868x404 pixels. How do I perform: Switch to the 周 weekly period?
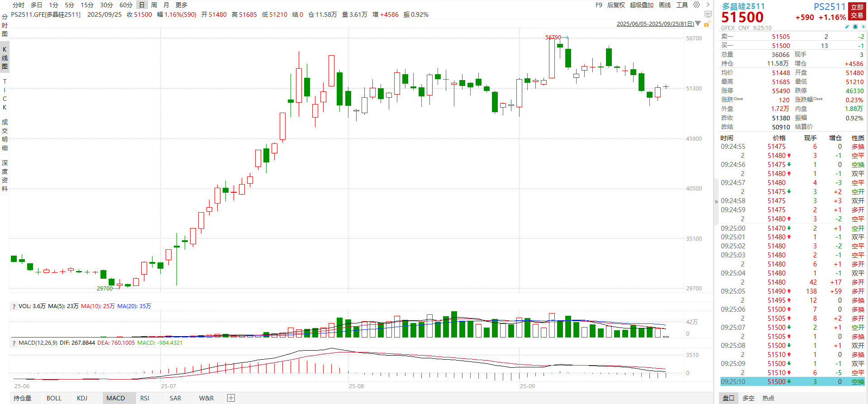(x=154, y=5)
